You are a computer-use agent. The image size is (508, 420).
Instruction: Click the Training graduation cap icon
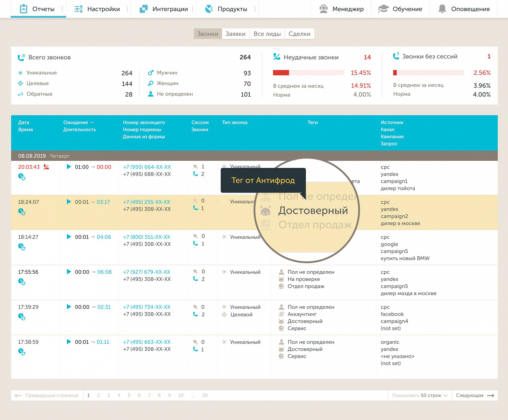383,9
